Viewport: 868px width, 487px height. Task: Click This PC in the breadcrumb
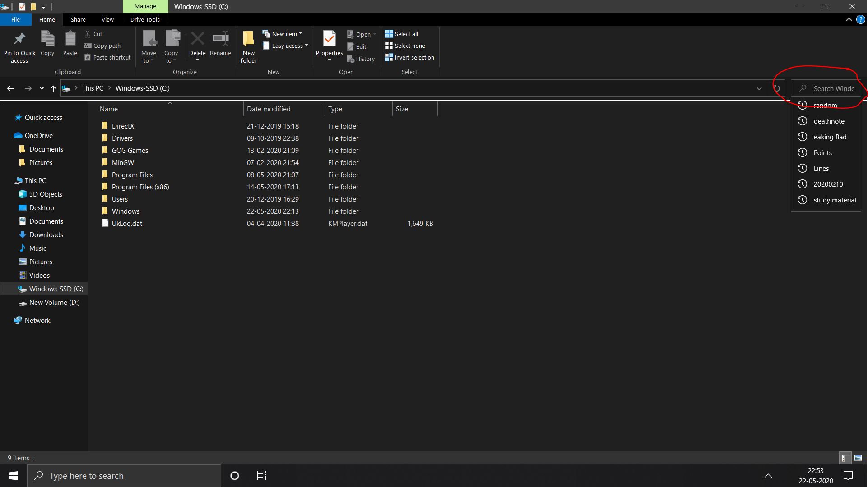(x=93, y=88)
